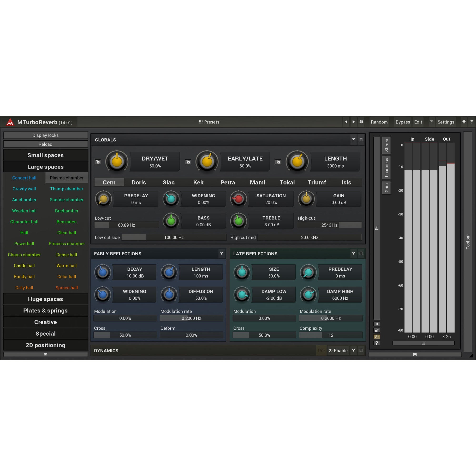The height and width of the screenshot is (476, 476).
Task: Select the Concert hall preset
Action: [24, 178]
